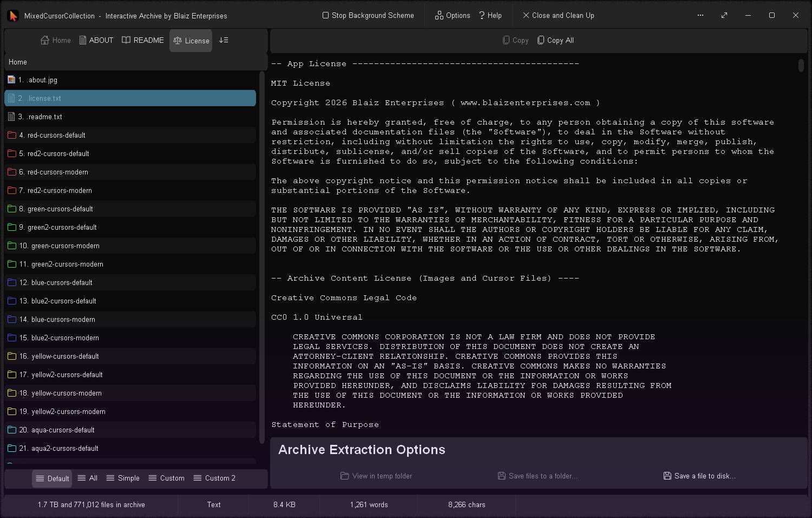Click the red-cursors-default folder icon
The height and width of the screenshot is (518, 812).
[x=12, y=135]
